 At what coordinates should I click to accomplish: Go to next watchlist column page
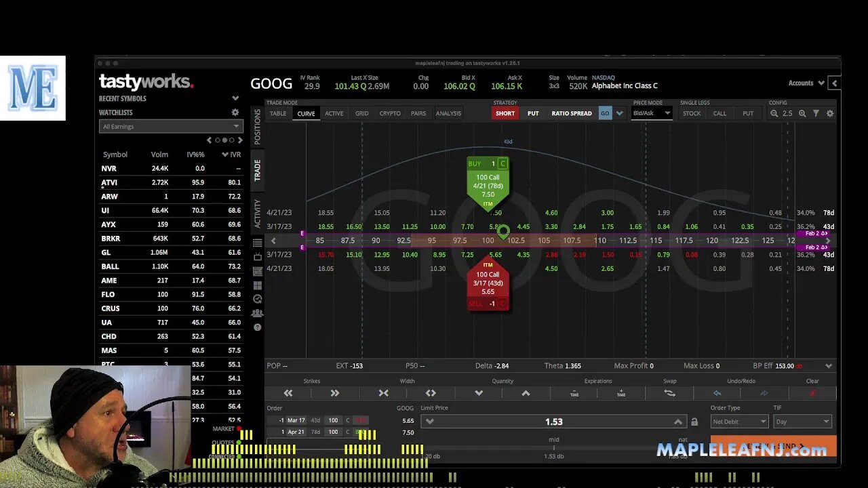[240, 140]
